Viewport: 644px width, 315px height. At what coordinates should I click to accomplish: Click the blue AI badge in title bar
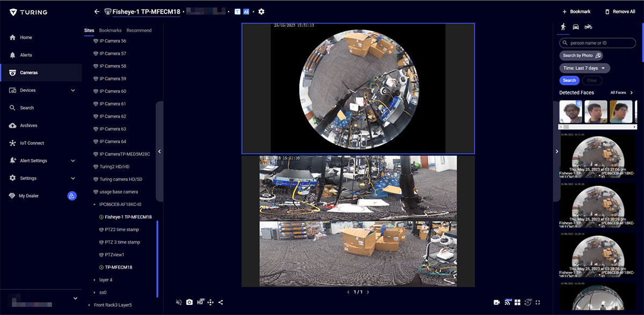pos(246,11)
